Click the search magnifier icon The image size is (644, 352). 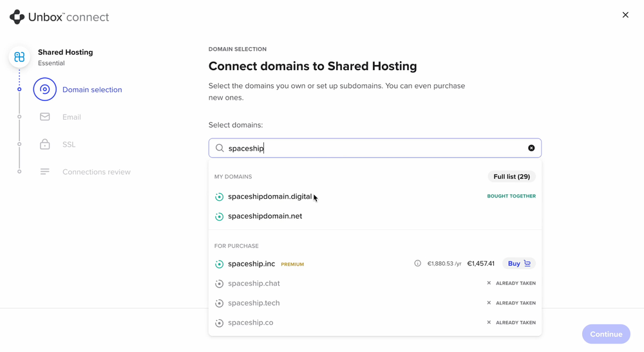(x=220, y=148)
